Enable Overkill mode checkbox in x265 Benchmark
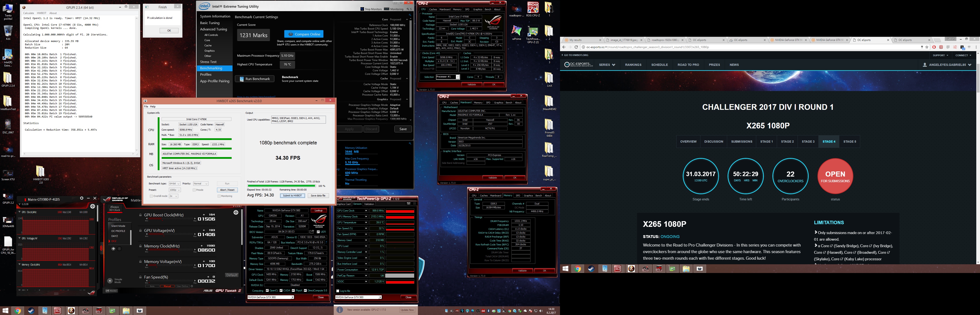Screen dimensions: 980x315 coord(151,196)
